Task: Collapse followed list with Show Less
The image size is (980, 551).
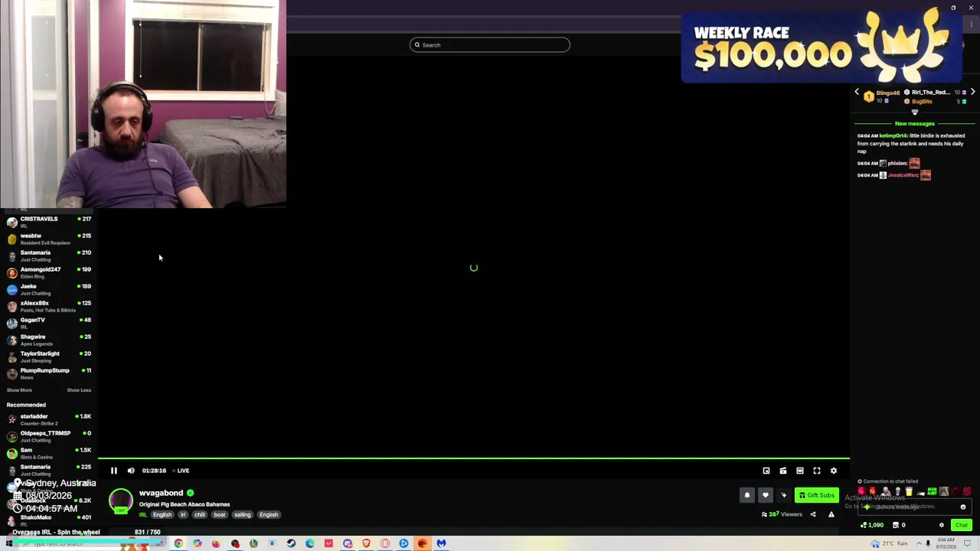Action: [x=79, y=390]
